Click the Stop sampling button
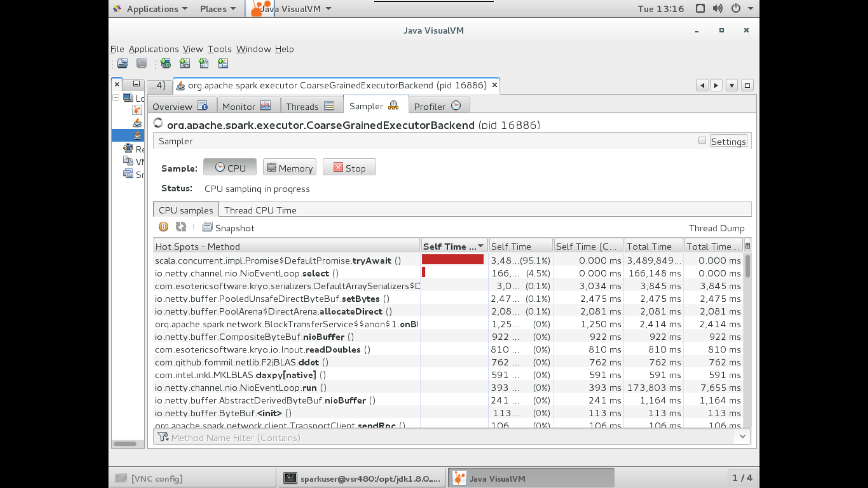 point(349,168)
